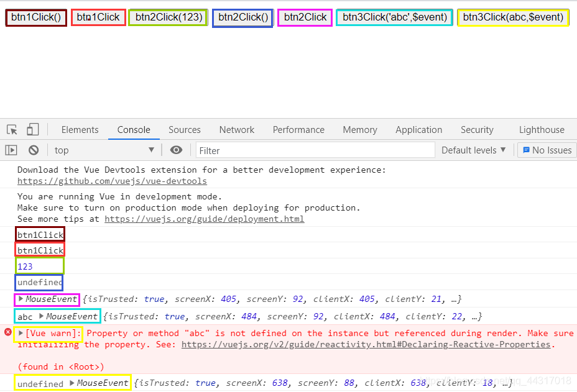Click the gray undefined log line below 123

click(x=39, y=283)
